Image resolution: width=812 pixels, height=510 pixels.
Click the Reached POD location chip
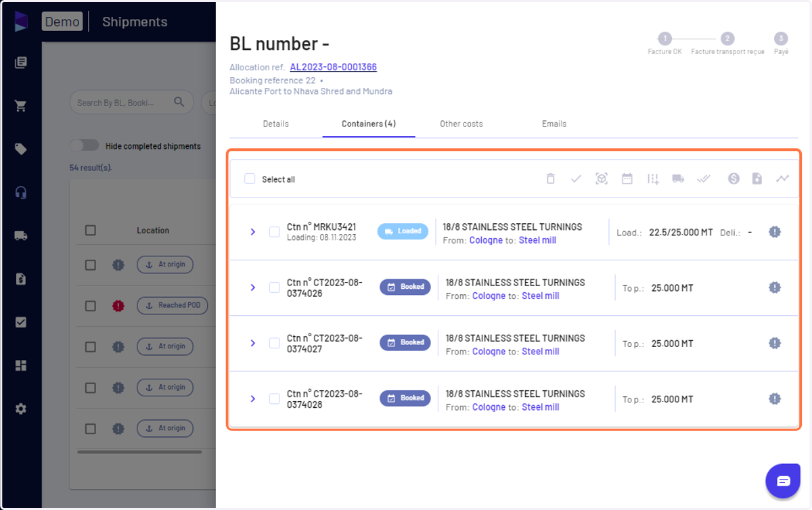[x=173, y=305]
